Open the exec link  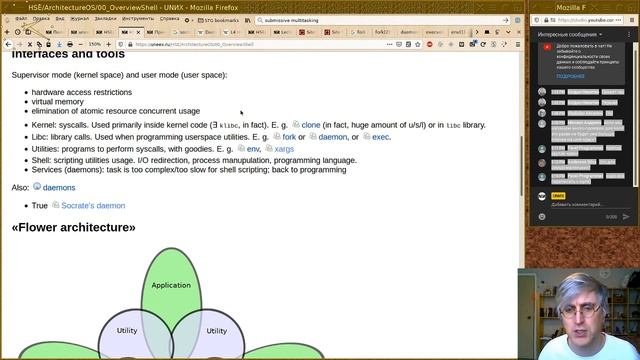tap(380, 137)
